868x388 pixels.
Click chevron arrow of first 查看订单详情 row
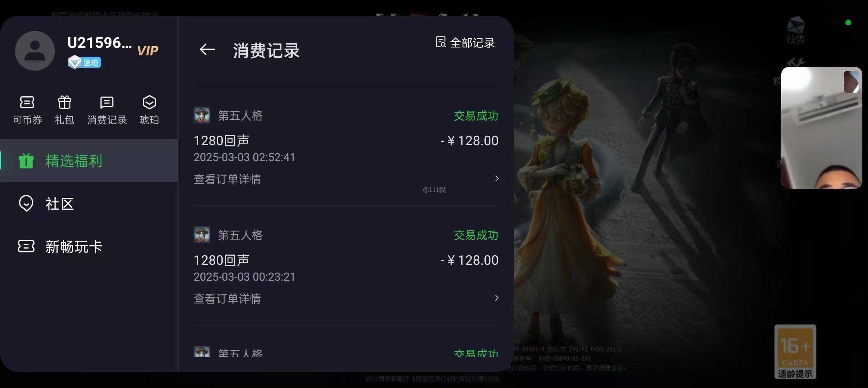pyautogui.click(x=496, y=178)
